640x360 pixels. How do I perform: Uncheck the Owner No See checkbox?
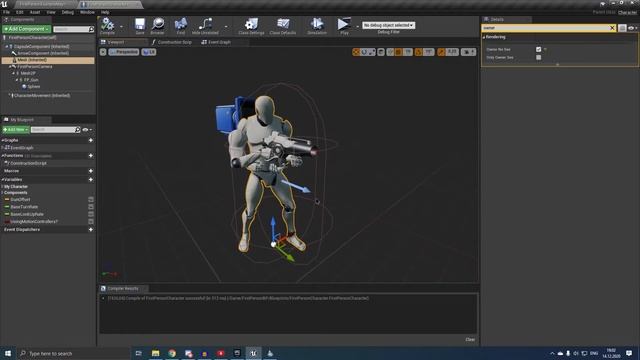(538, 49)
